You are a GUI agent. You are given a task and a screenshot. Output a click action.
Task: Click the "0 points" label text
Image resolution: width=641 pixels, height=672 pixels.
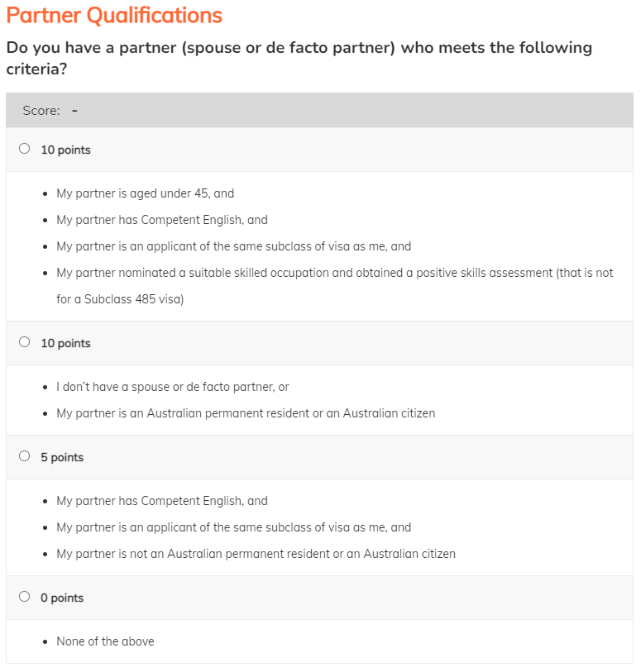point(62,598)
